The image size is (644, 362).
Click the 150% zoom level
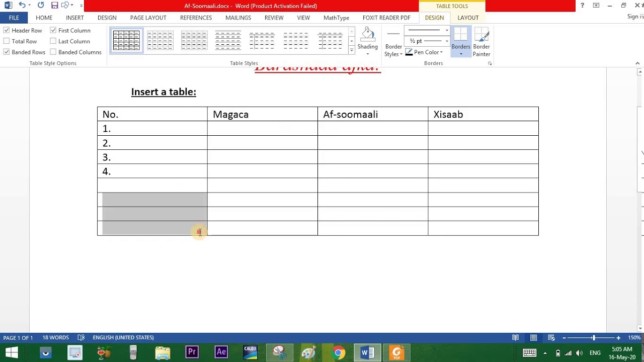click(x=634, y=338)
